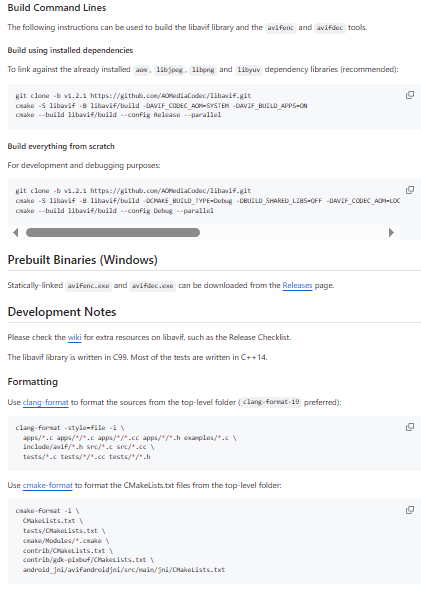
Task: Click the horizontal scrollbar thumb
Action: (112, 233)
